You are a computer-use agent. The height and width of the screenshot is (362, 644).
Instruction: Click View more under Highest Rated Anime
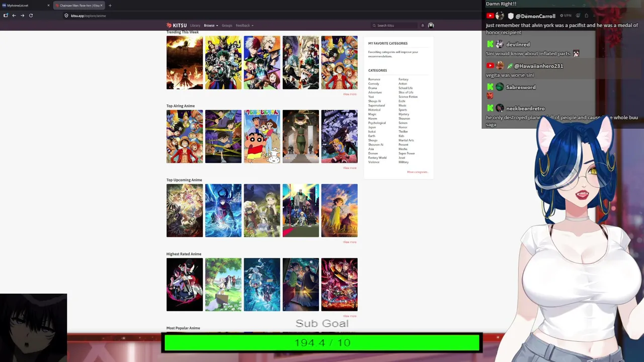tap(350, 316)
